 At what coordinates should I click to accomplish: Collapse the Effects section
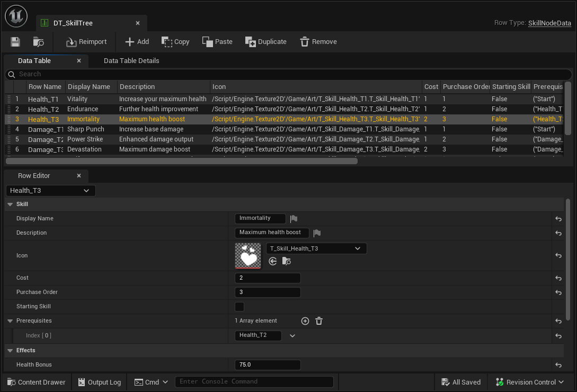click(x=10, y=350)
